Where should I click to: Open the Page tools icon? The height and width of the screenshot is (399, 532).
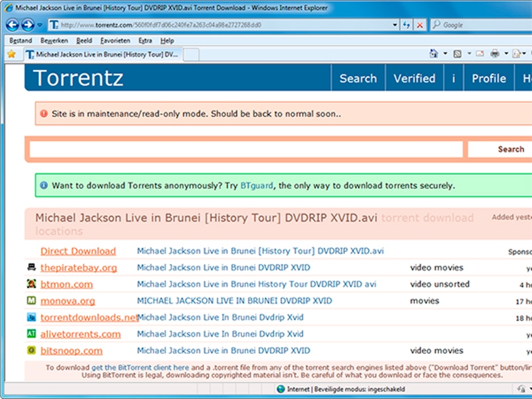[x=517, y=54]
